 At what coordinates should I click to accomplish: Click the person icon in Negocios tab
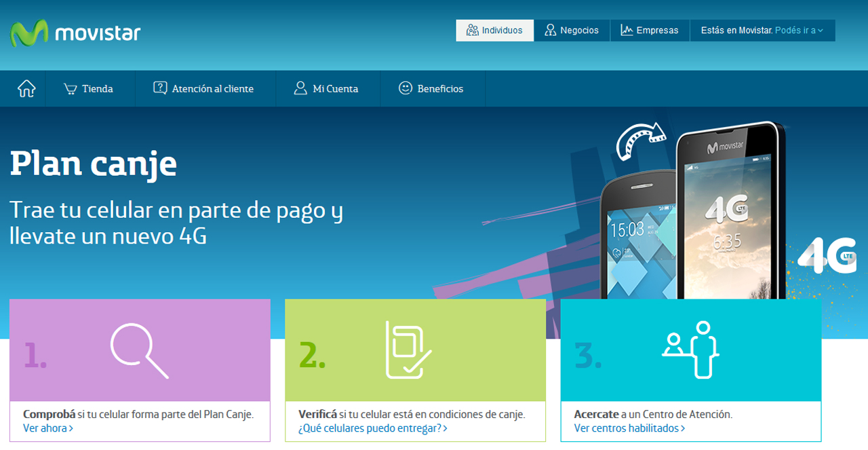tap(550, 31)
